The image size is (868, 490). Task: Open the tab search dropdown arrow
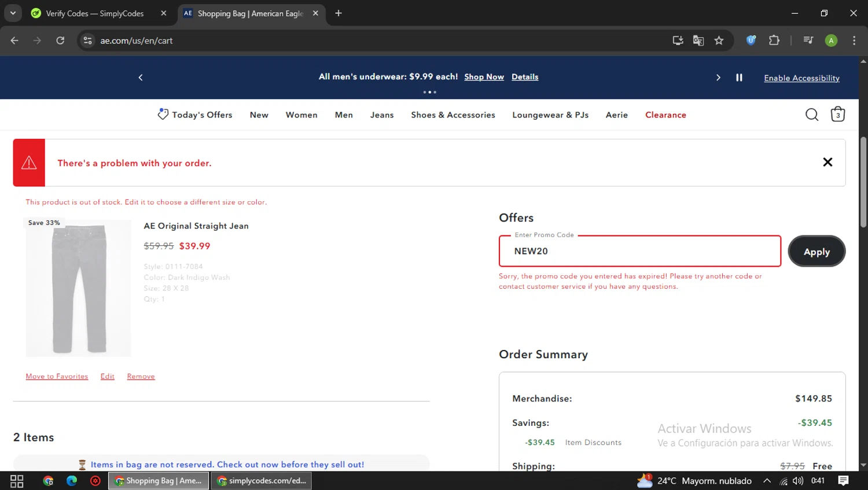click(13, 13)
